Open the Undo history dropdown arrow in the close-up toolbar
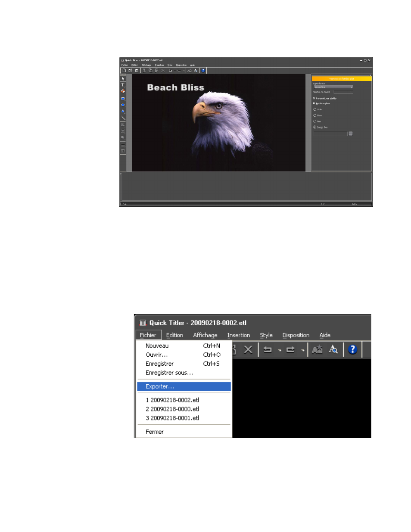This screenshot has width=411, height=532. pyautogui.click(x=280, y=350)
